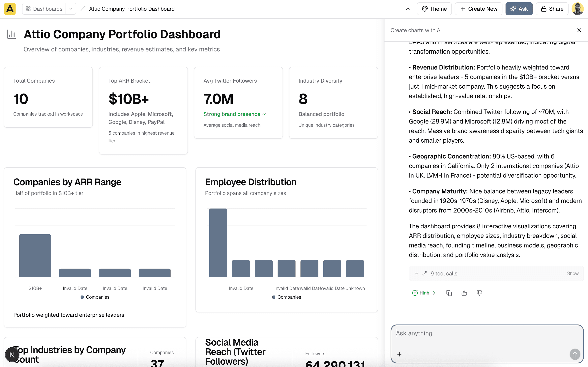Click the plus attachment icon in chat box
This screenshot has width=588, height=367.
point(399,354)
